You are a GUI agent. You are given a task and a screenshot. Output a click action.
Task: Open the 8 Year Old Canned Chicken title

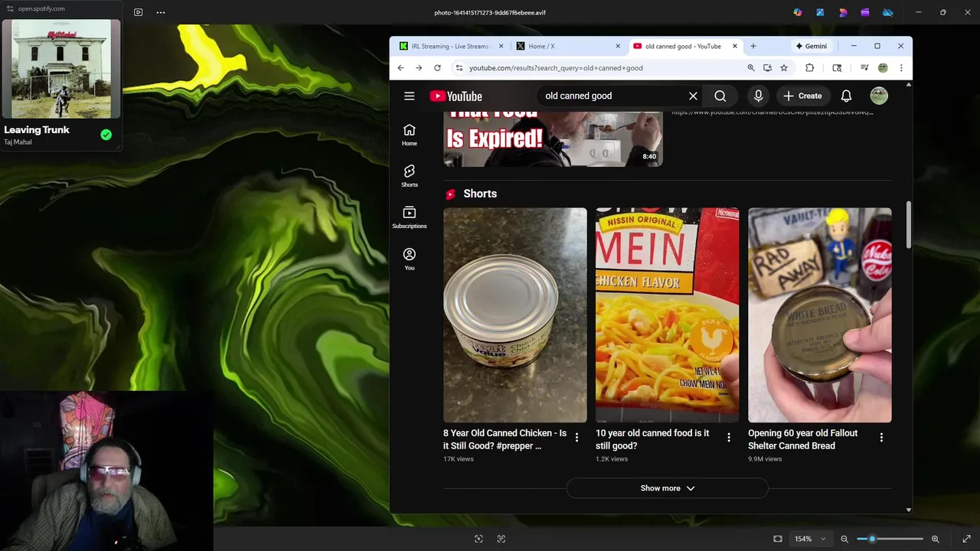click(505, 439)
